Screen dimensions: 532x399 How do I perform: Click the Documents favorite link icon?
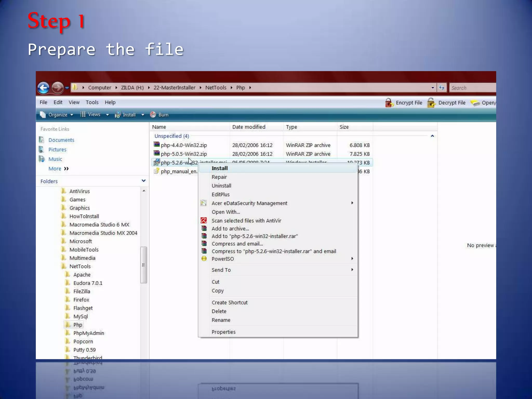pyautogui.click(x=42, y=140)
